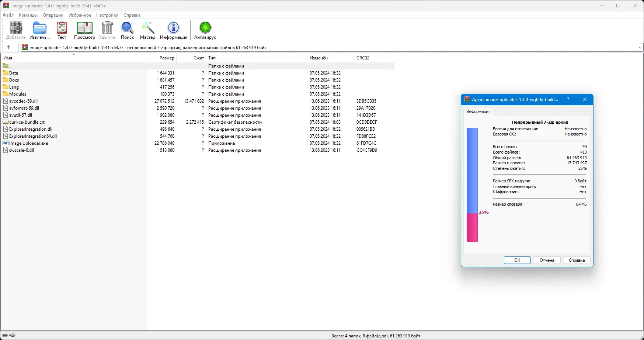Viewport: 644px width, 340px height.
Task: Sort by the Размер column header
Action: [x=162, y=58]
